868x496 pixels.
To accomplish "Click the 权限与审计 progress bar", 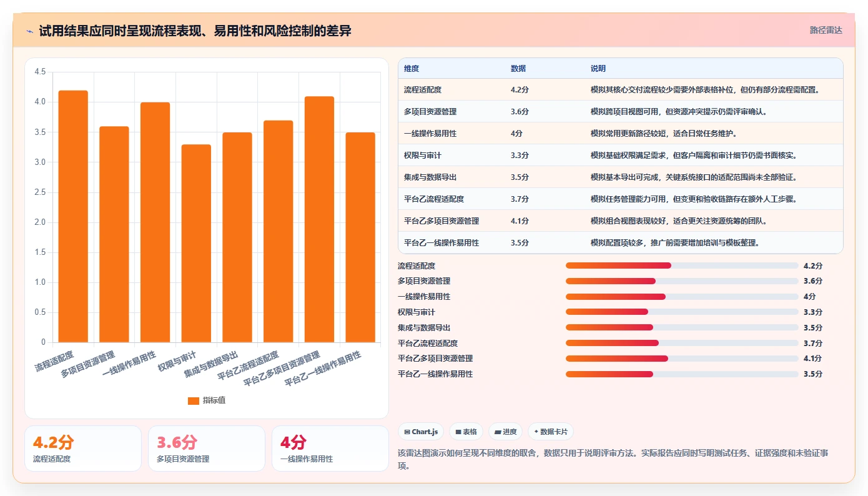I will tap(682, 312).
